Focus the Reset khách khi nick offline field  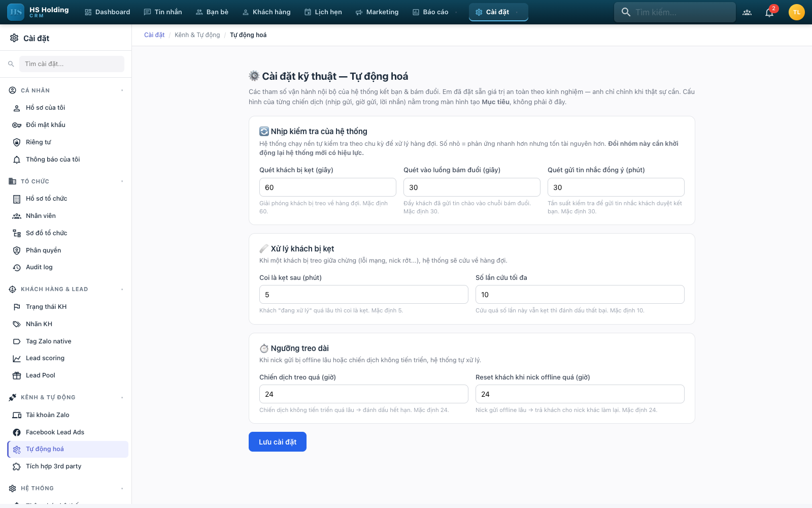[x=580, y=394]
